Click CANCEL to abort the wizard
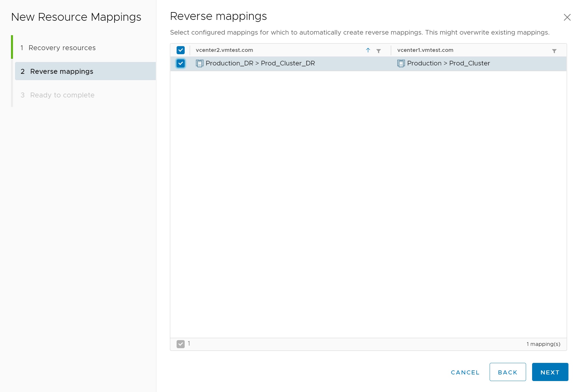 click(x=465, y=372)
